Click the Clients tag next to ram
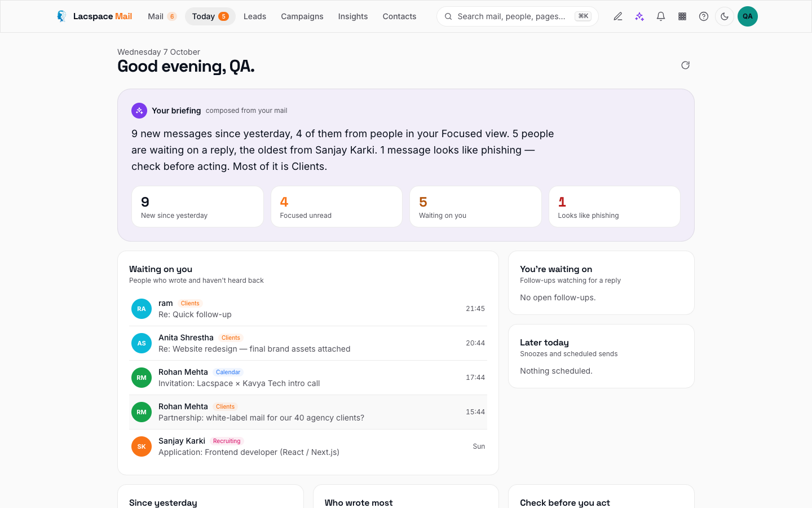Screen dimensions: 812x508 pos(190,304)
